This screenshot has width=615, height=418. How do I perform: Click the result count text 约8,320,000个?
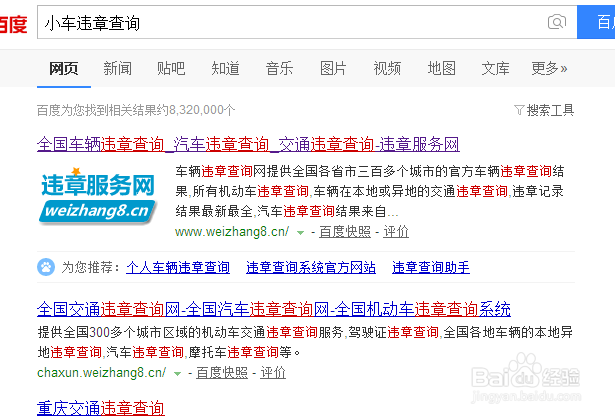(x=196, y=110)
